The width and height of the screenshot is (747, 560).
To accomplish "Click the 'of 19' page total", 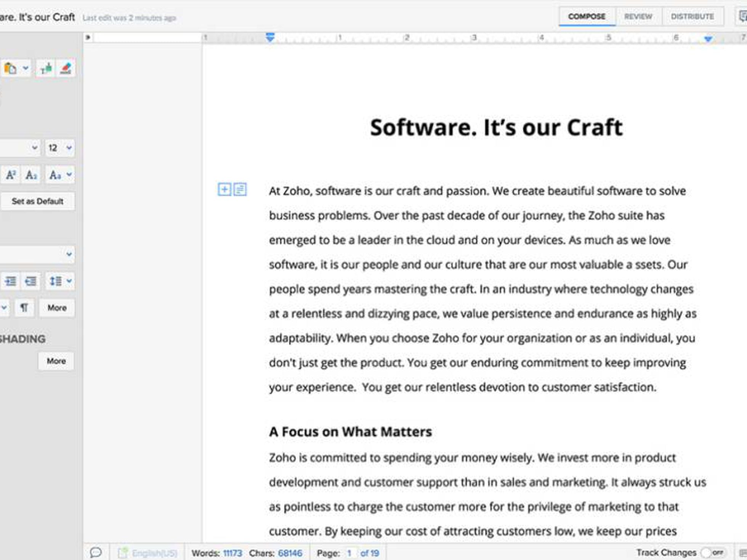I will pos(370,553).
